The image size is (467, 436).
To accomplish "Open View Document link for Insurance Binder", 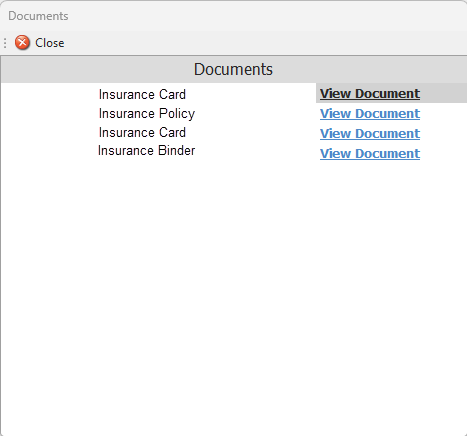I will point(370,154).
